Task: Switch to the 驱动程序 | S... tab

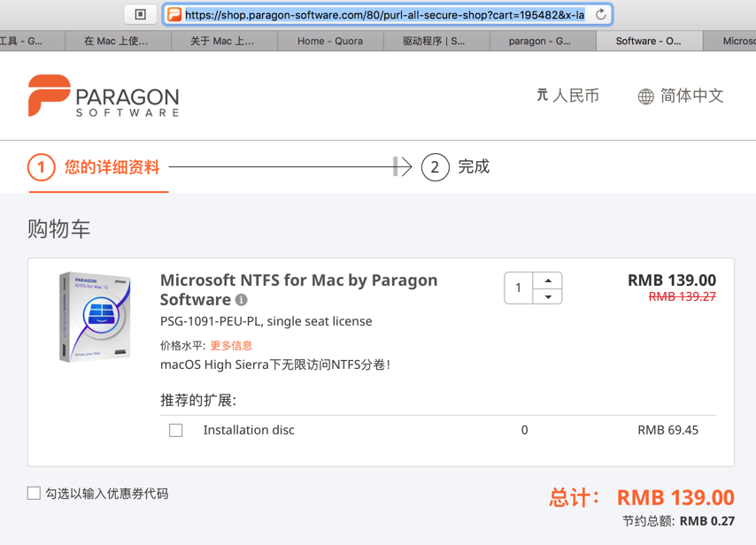Action: click(436, 41)
